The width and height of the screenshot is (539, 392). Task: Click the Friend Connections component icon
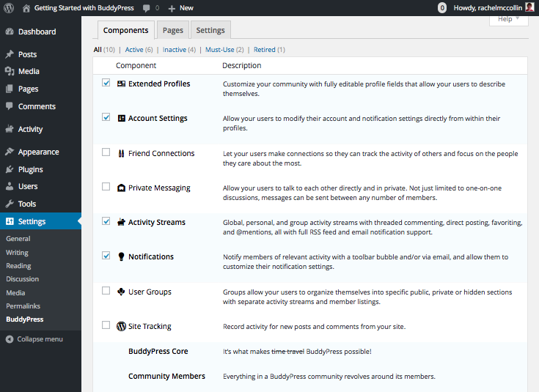point(121,153)
